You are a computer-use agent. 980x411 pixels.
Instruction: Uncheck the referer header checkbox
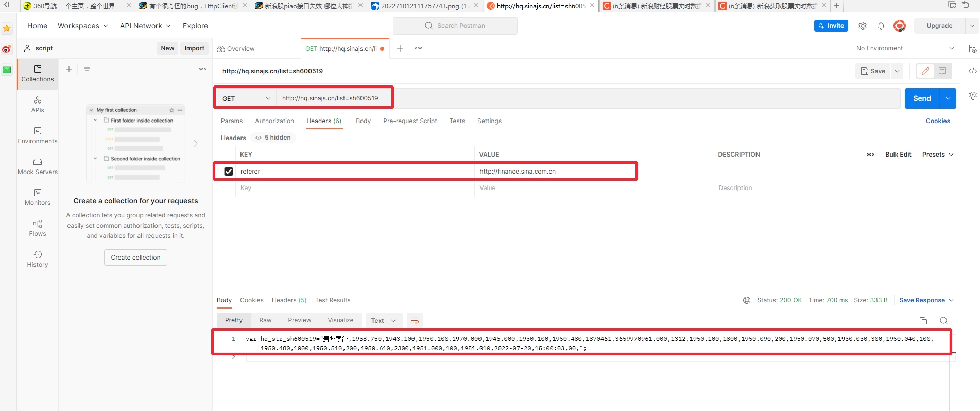[x=229, y=172]
